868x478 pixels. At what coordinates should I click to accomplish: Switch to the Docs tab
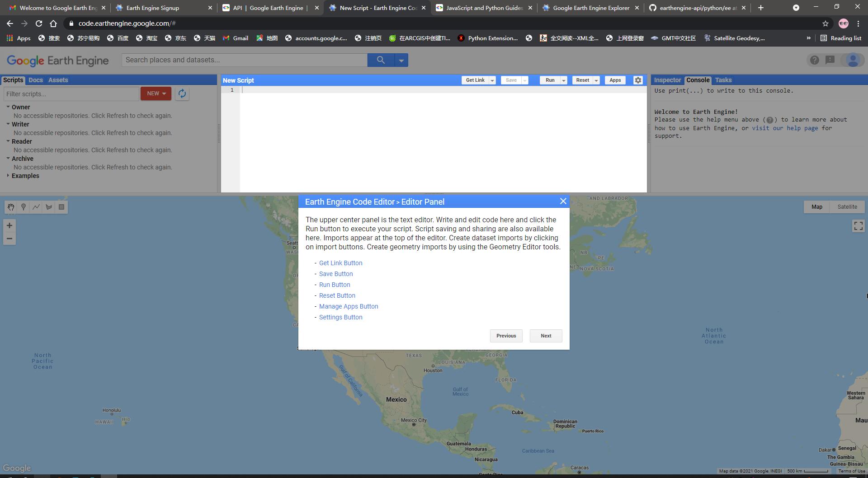point(36,80)
